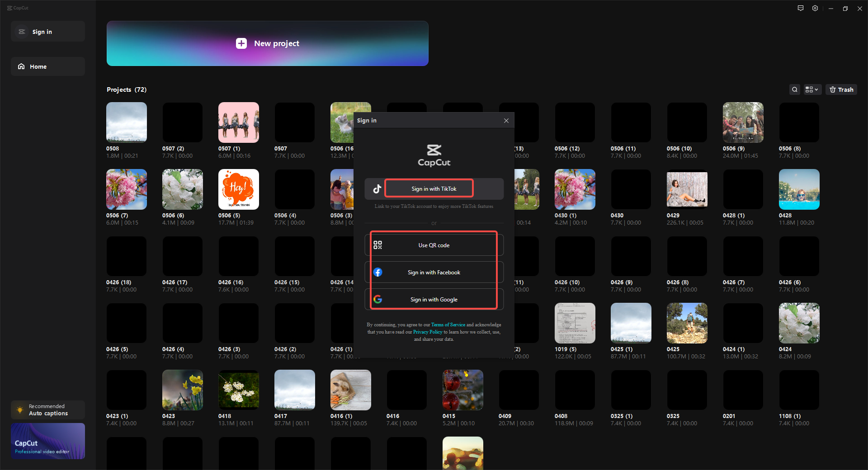Click the project name "0201"
This screenshot has height=470, width=868.
click(x=729, y=416)
